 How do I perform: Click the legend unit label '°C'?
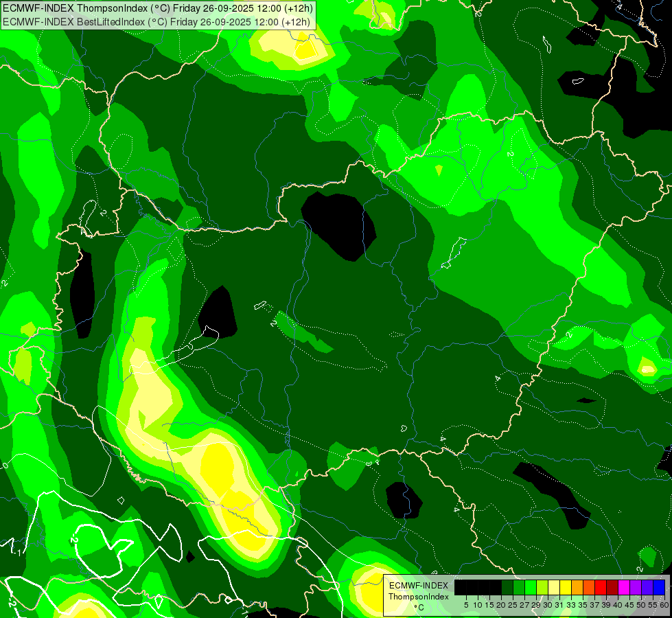tap(419, 608)
